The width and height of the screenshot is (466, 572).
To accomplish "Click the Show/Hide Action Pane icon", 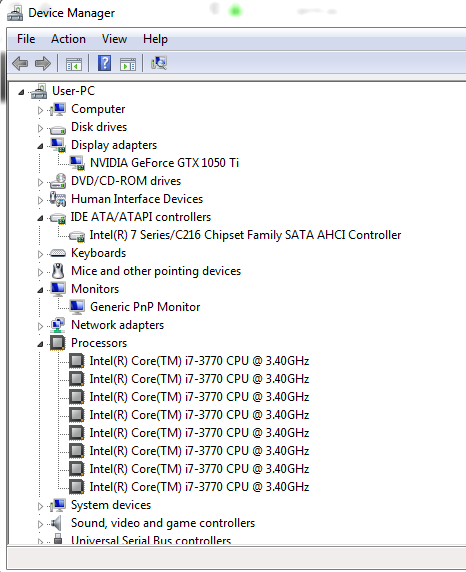I will click(128, 64).
